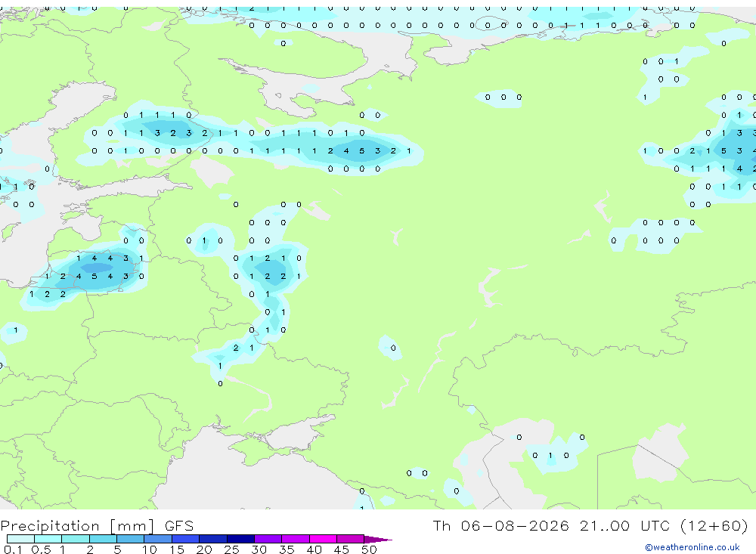Image resolution: width=756 pixels, height=554 pixels.
Task: Select the 10–15 mm legend color swatch
Action: [x=158, y=539]
